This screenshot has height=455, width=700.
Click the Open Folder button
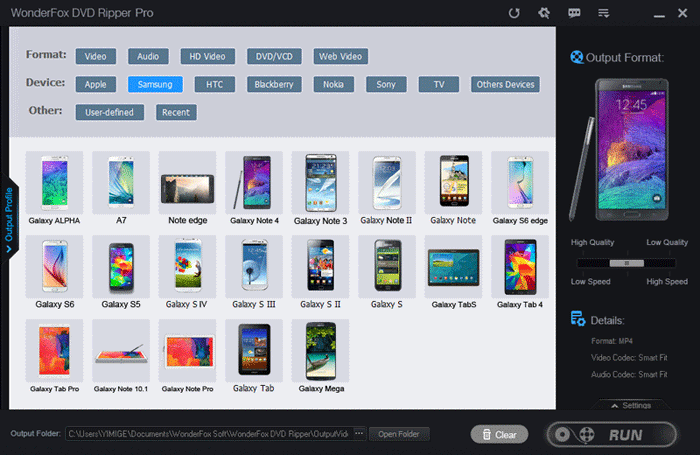pos(399,434)
